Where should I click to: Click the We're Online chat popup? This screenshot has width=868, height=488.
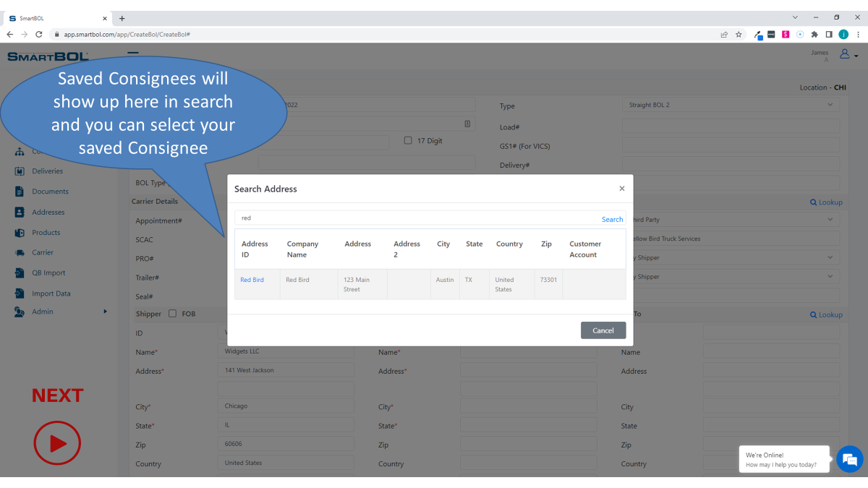(785, 460)
